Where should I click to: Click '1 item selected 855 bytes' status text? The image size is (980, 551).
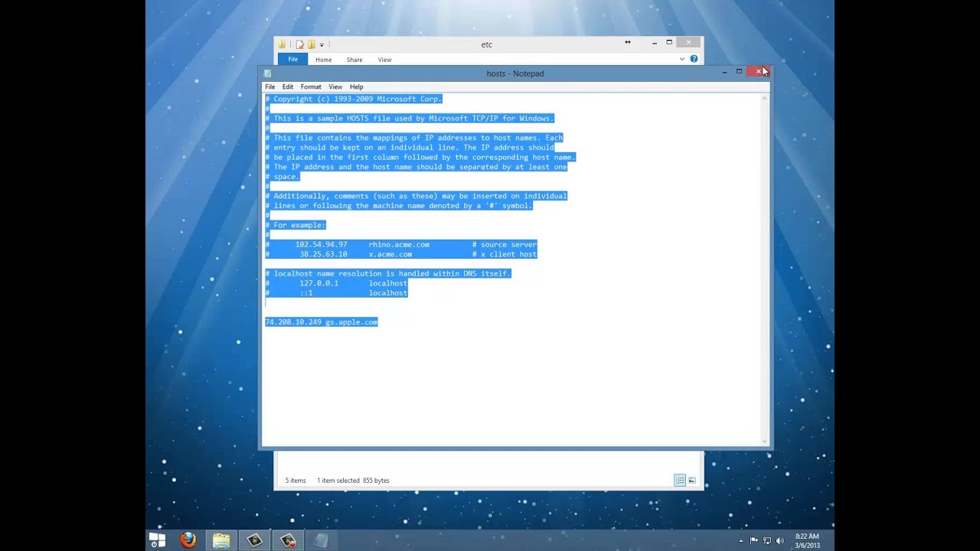(x=353, y=481)
